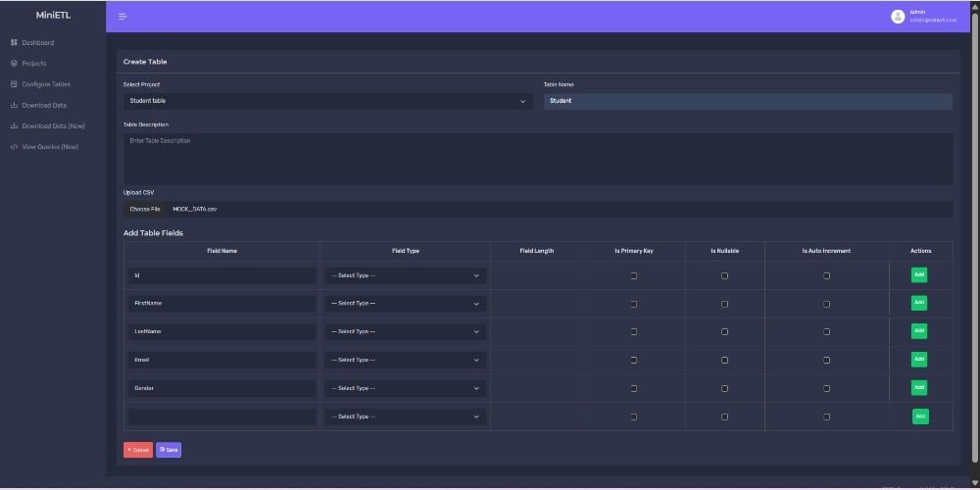The width and height of the screenshot is (980, 490).
Task: Click the Configure Tables icon in sidebar
Action: 14,84
